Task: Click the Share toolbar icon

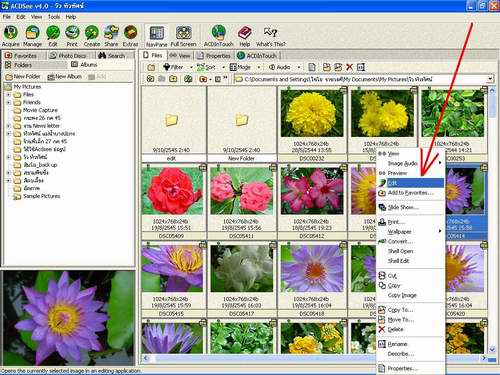Action: tap(111, 36)
